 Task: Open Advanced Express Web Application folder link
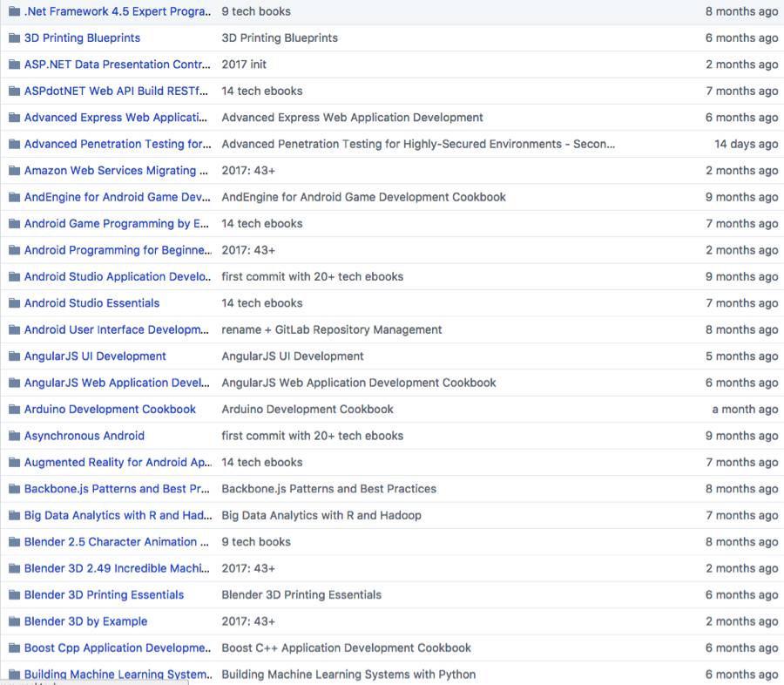(x=116, y=118)
